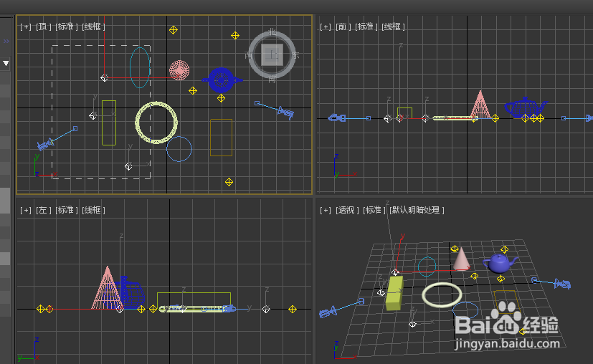Open the [标准] menu of the Front viewport
The image size is (593, 364).
366,27
